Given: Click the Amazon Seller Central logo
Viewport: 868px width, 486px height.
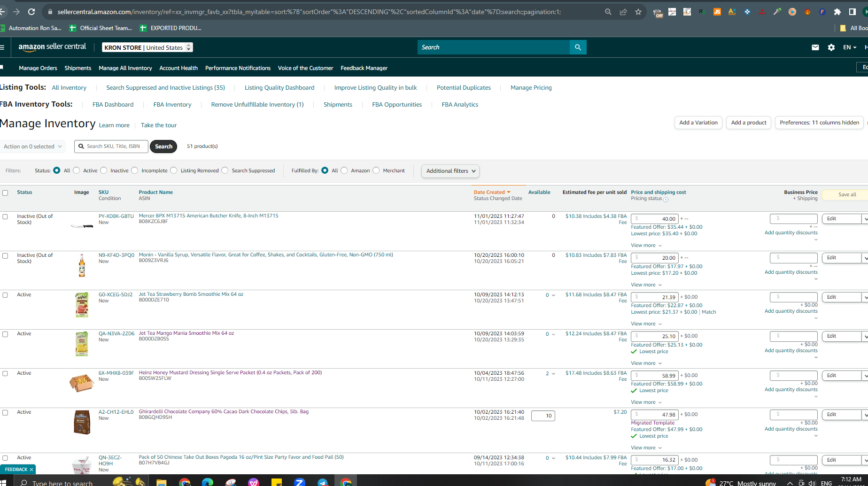Looking at the screenshot, I should 52,47.
